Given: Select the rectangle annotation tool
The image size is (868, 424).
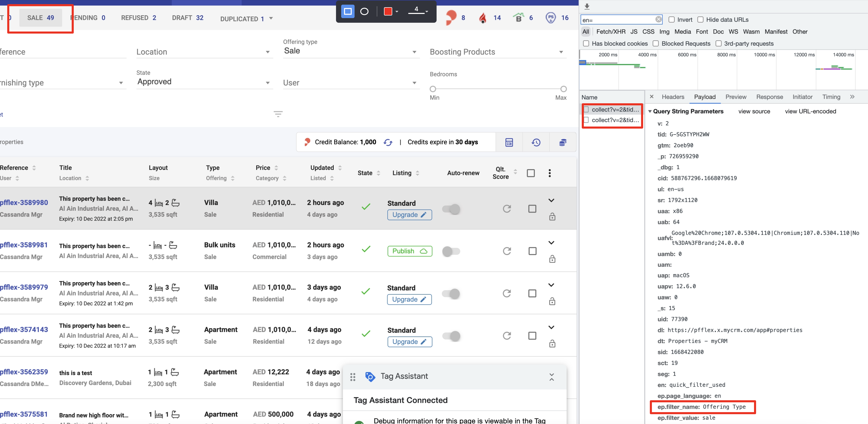Looking at the screenshot, I should tap(348, 11).
